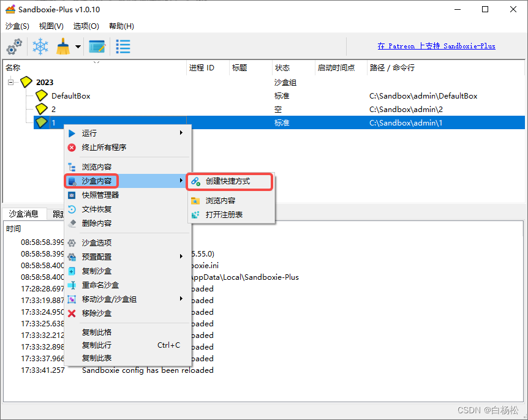Image resolution: width=528 pixels, height=420 pixels.
Task: Expand the 预置配置 submenu arrow
Action: tap(181, 257)
